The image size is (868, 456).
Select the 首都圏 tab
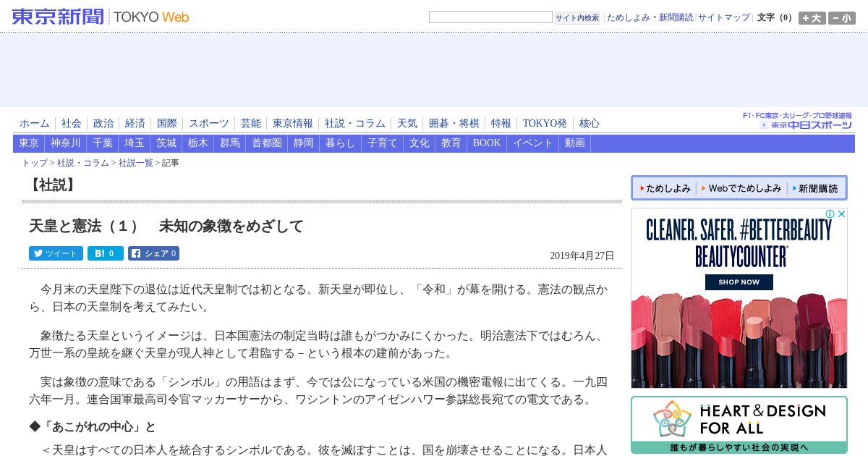[x=267, y=143]
